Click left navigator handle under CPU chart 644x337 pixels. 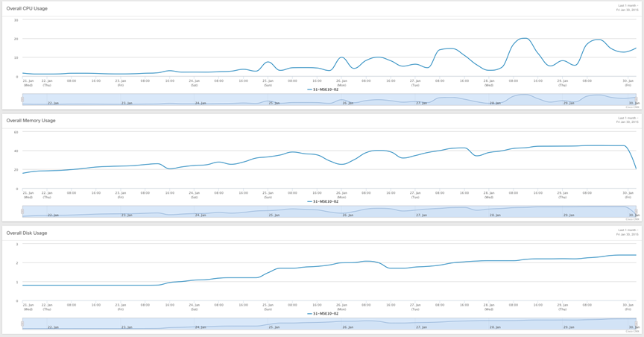[x=22, y=99]
